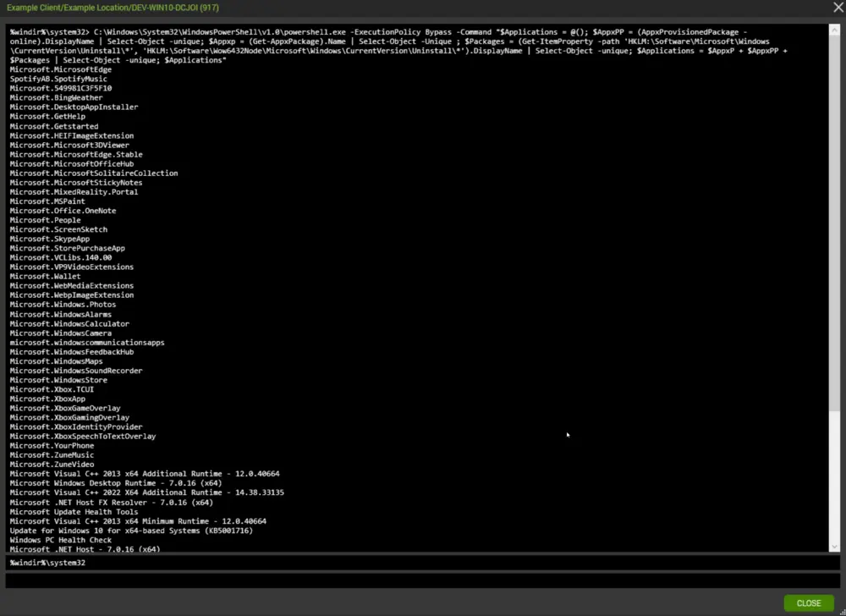Select the Microsoft.ZuneMusic line

pyautogui.click(x=52, y=454)
